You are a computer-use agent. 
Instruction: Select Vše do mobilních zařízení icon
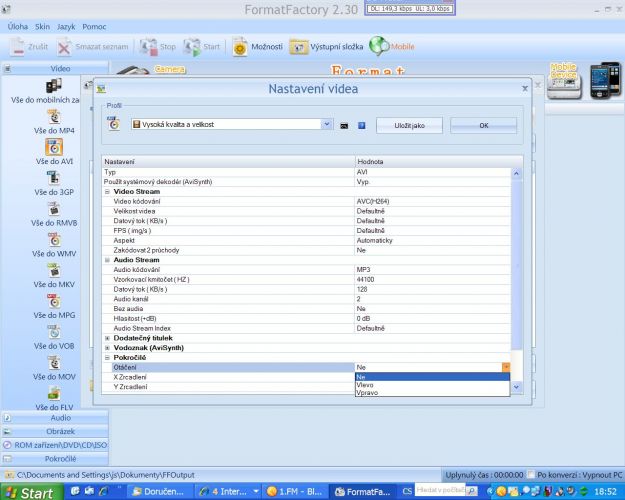(54, 86)
